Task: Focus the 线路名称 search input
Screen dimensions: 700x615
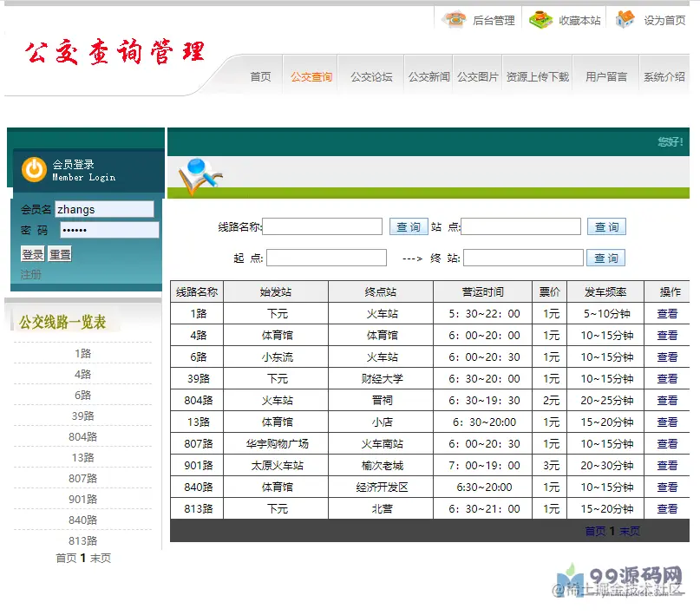Action: pyautogui.click(x=323, y=226)
